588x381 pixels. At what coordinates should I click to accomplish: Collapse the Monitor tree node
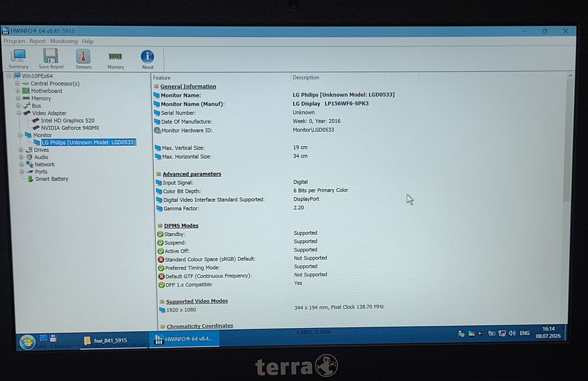point(20,135)
